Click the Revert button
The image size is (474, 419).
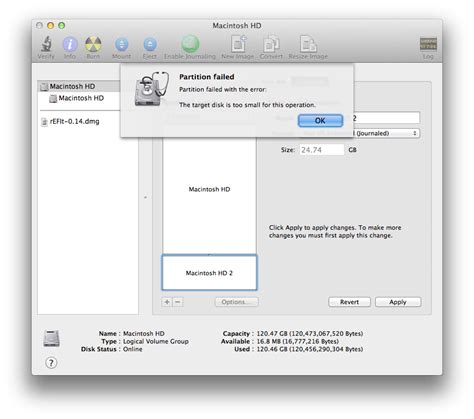pyautogui.click(x=349, y=302)
